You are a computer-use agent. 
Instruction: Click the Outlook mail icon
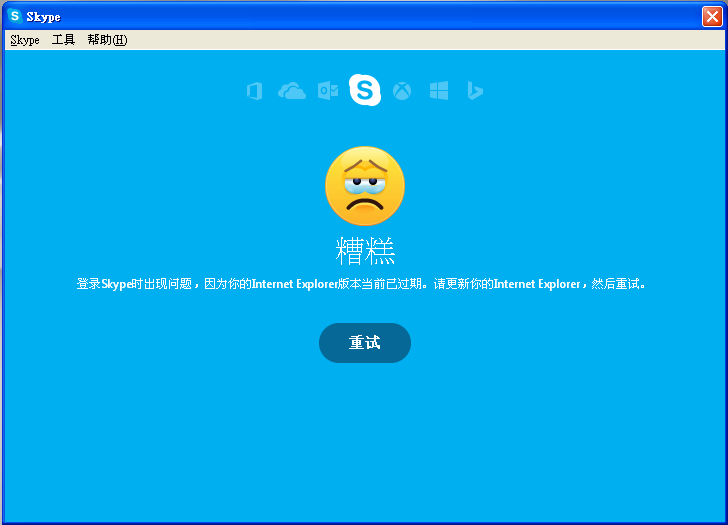328,91
